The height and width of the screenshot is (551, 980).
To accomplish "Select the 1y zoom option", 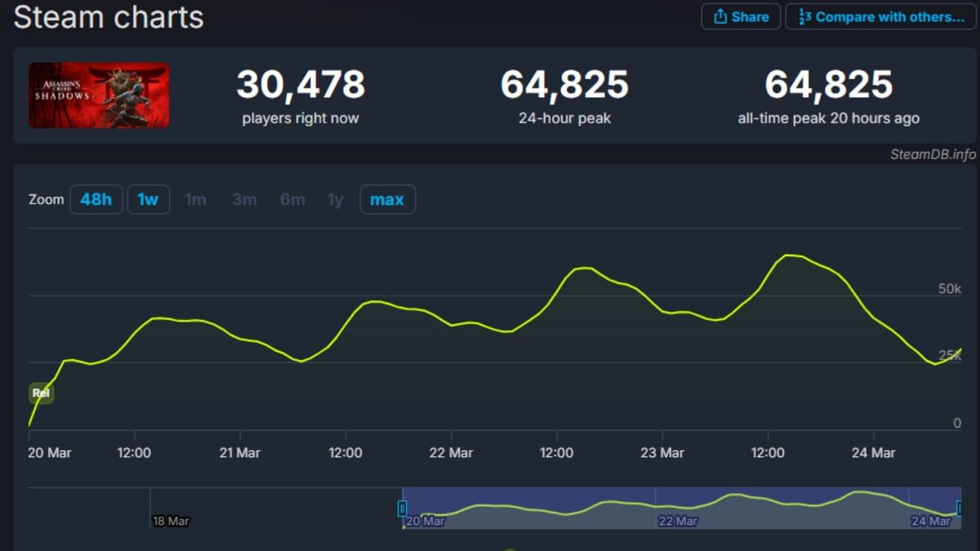I will coord(336,199).
